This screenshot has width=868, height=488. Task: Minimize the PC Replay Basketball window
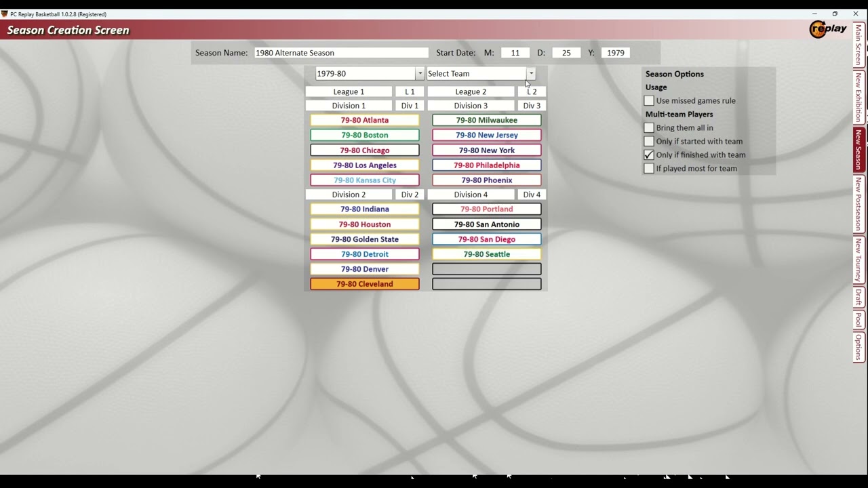(x=814, y=14)
